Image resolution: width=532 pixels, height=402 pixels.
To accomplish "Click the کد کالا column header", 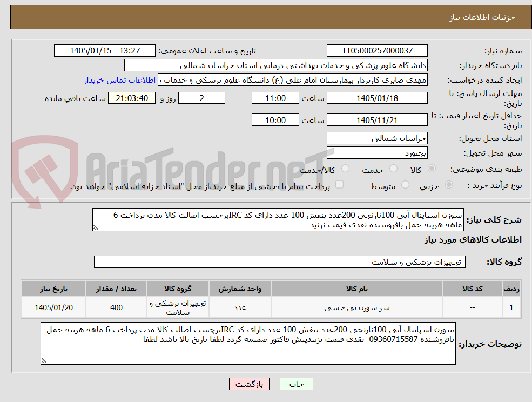I will coord(472,289).
